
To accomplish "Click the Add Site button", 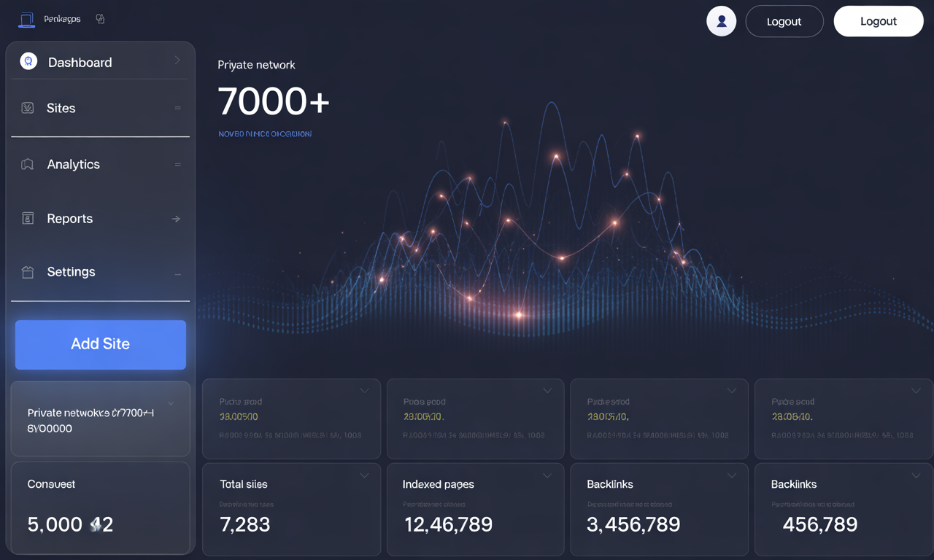I will 100,344.
